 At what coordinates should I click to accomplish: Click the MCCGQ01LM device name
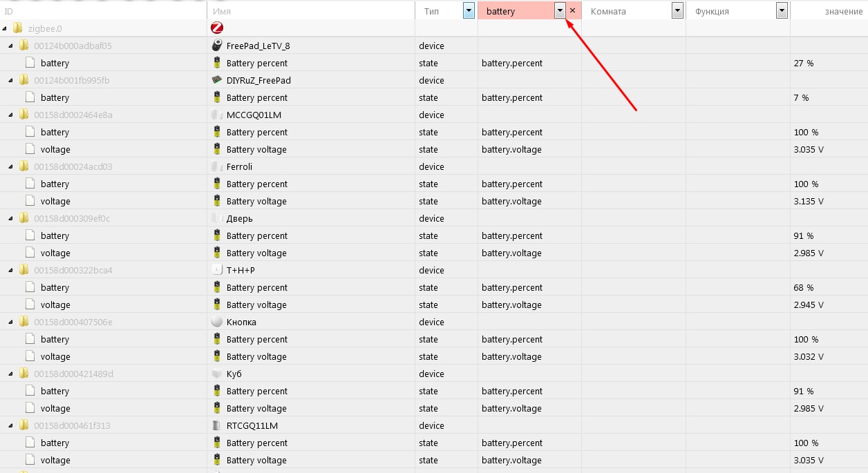pyautogui.click(x=254, y=115)
